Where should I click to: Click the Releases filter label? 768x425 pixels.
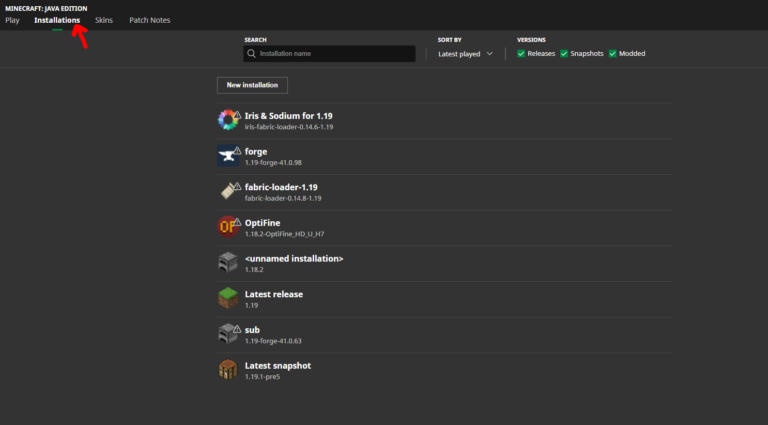click(541, 54)
